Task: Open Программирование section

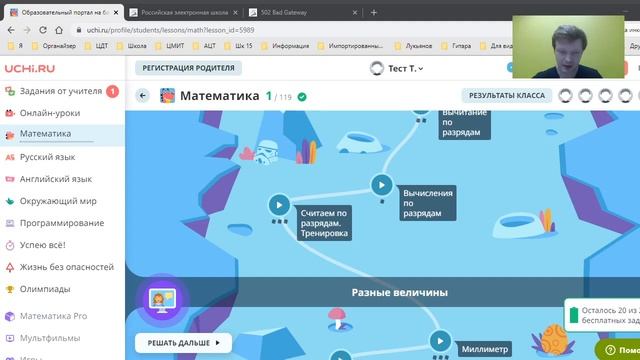Action: coord(62,223)
